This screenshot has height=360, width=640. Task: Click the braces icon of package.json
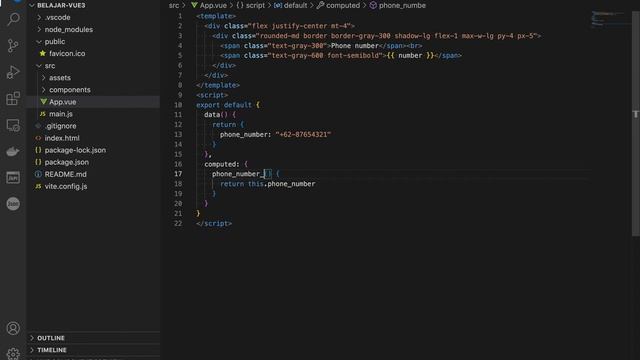(38, 162)
